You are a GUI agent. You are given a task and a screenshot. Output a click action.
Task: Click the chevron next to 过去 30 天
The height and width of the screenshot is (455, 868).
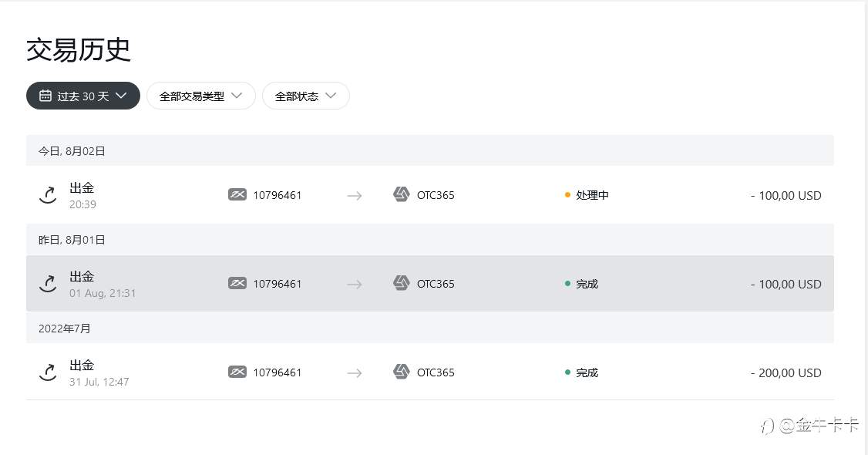pos(121,95)
